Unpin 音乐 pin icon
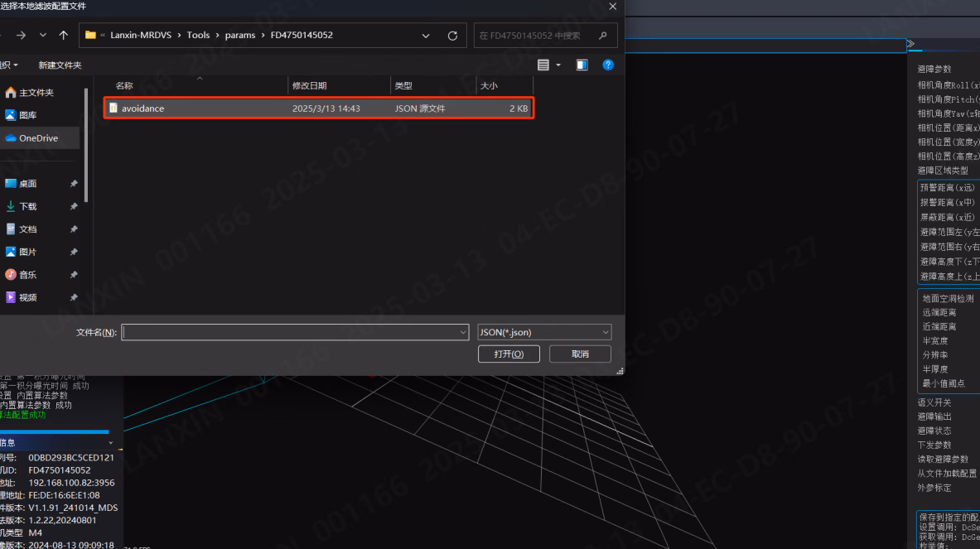 (x=74, y=275)
